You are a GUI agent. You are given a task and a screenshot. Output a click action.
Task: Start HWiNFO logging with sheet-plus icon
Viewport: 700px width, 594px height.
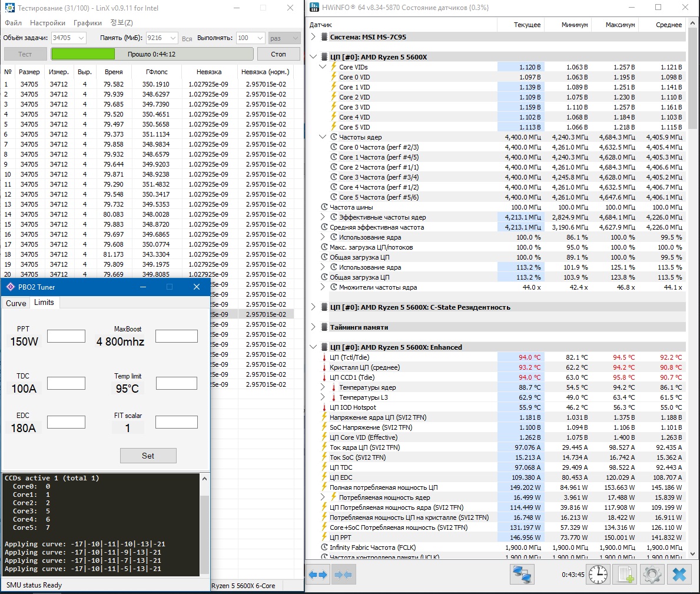(x=625, y=575)
